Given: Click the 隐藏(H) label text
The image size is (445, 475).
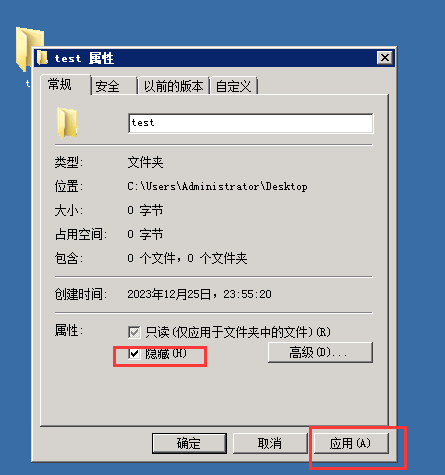Looking at the screenshot, I should (x=166, y=354).
